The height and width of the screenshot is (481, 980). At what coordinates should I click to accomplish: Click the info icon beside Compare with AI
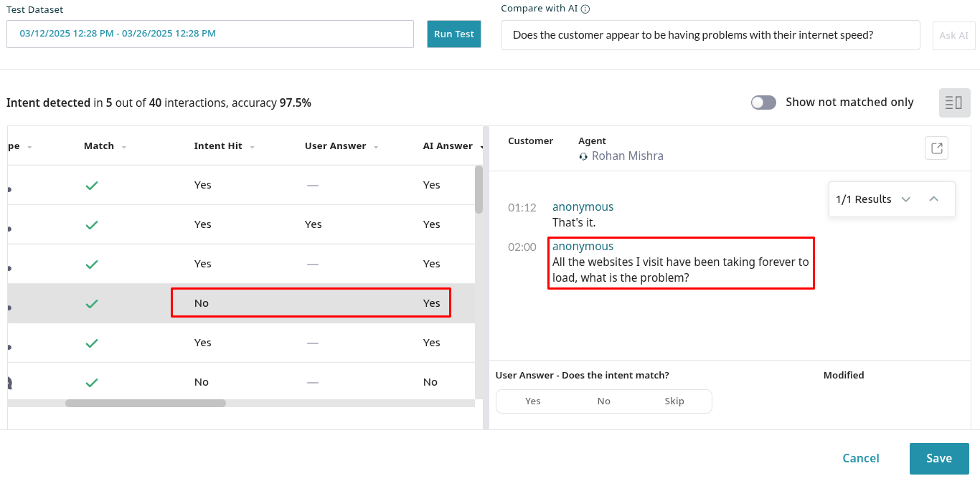pos(585,9)
